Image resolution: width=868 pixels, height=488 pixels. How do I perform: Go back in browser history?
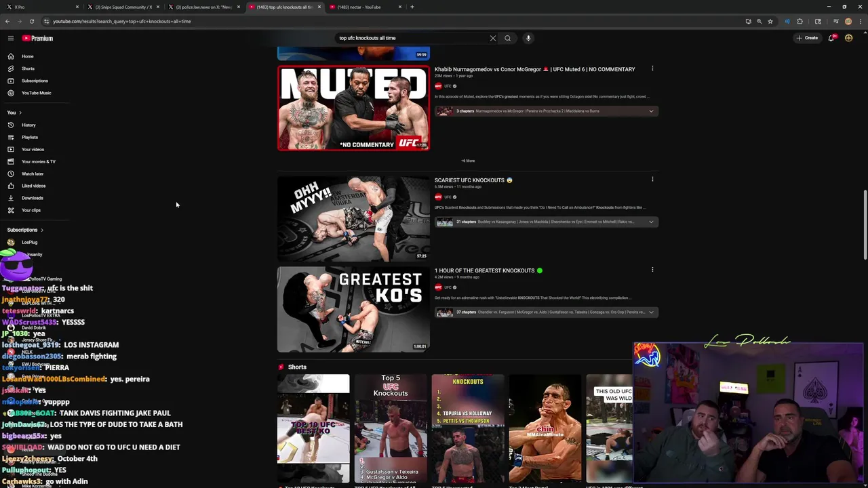click(7, 21)
